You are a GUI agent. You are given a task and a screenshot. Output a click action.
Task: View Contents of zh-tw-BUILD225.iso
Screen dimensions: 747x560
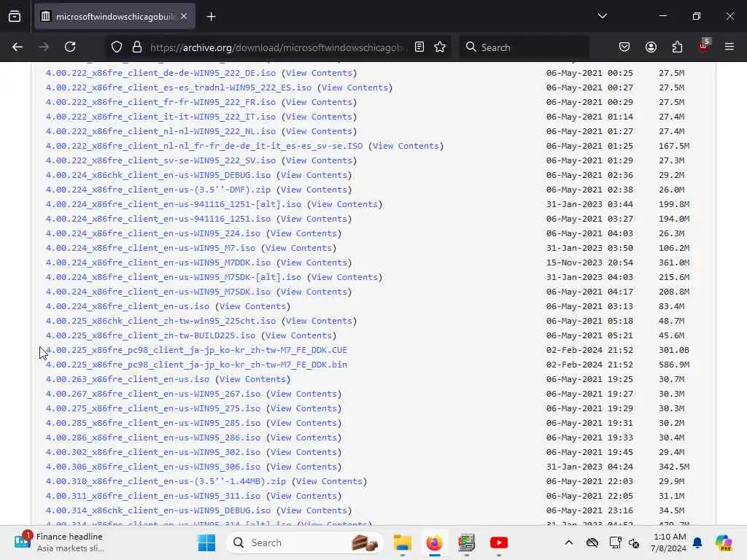point(298,335)
